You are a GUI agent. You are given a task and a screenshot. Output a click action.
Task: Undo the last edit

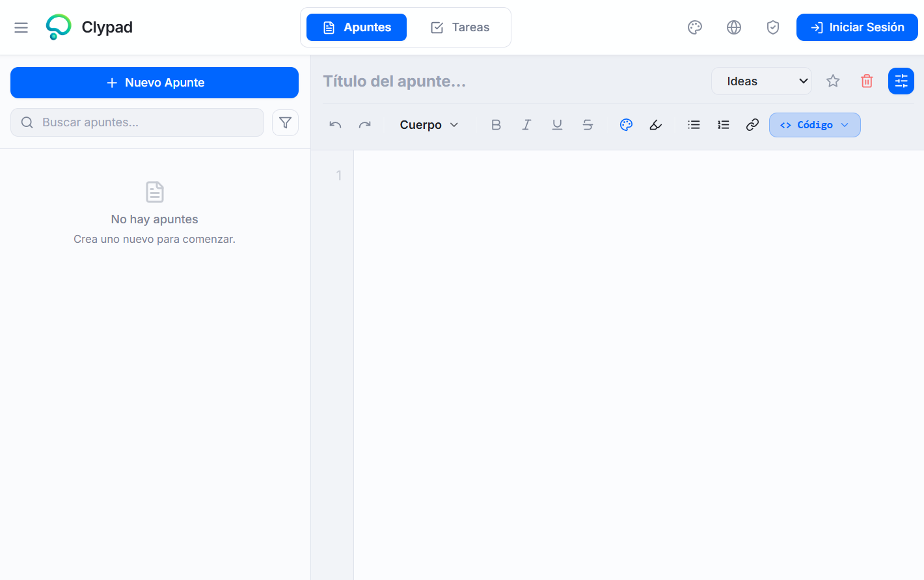[335, 125]
